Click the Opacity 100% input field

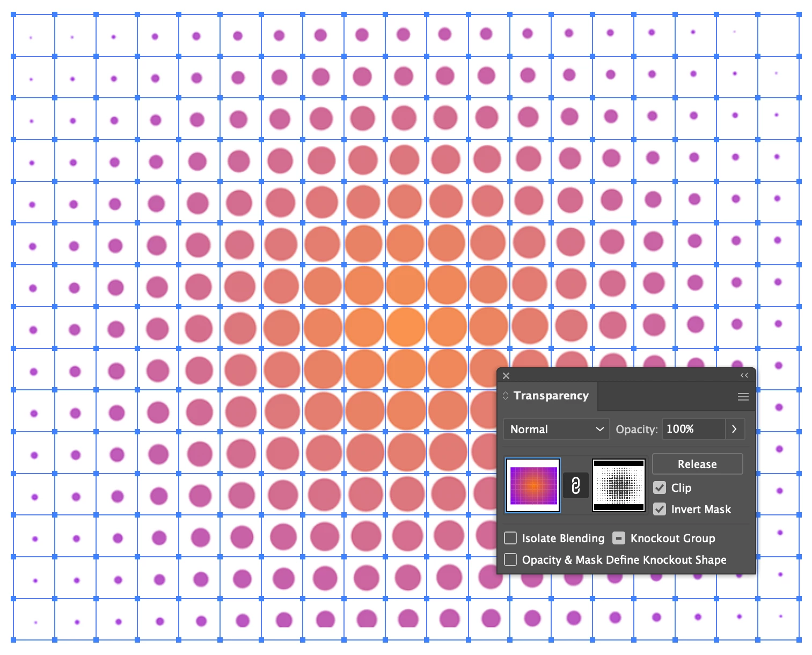pyautogui.click(x=693, y=429)
